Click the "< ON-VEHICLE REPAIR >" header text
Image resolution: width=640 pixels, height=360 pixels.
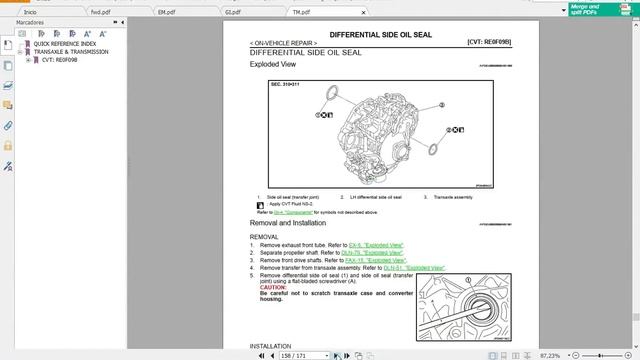[283, 43]
